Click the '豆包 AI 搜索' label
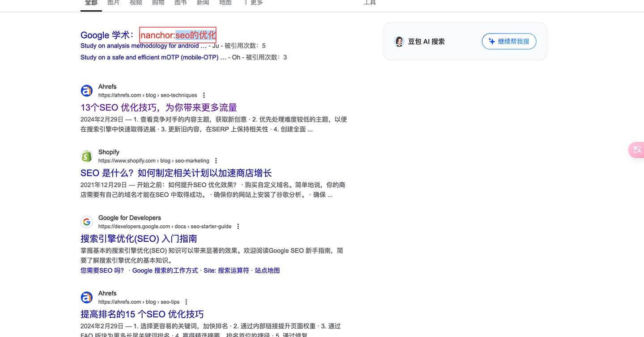This screenshot has width=644, height=337. click(x=426, y=42)
